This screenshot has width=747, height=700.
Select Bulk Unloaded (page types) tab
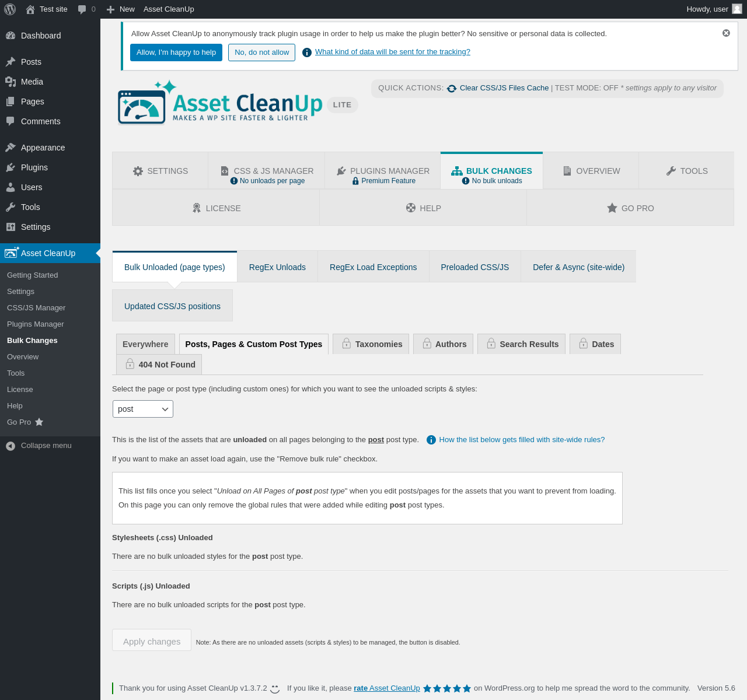174,267
